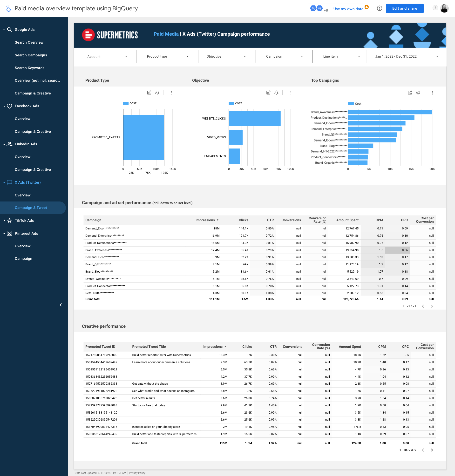This screenshot has width=455, height=476.
Task: Go to next page of Creative performance table
Action: coord(432,450)
